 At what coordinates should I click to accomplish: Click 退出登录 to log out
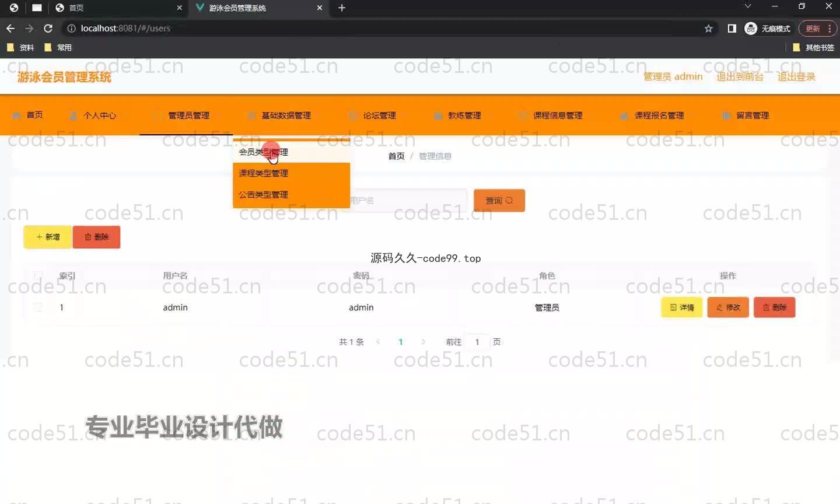(796, 76)
